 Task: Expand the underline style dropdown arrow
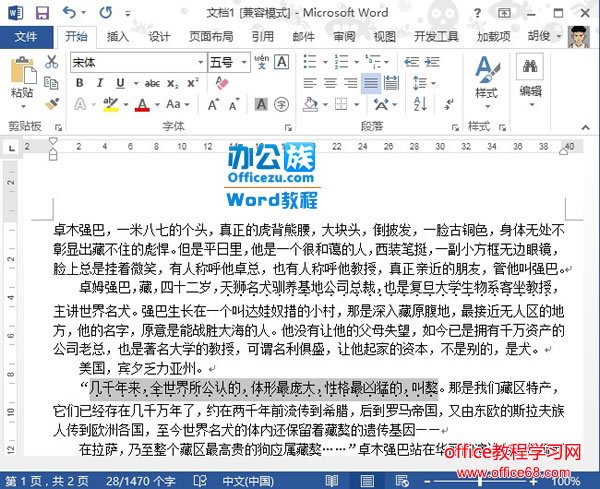136,83
